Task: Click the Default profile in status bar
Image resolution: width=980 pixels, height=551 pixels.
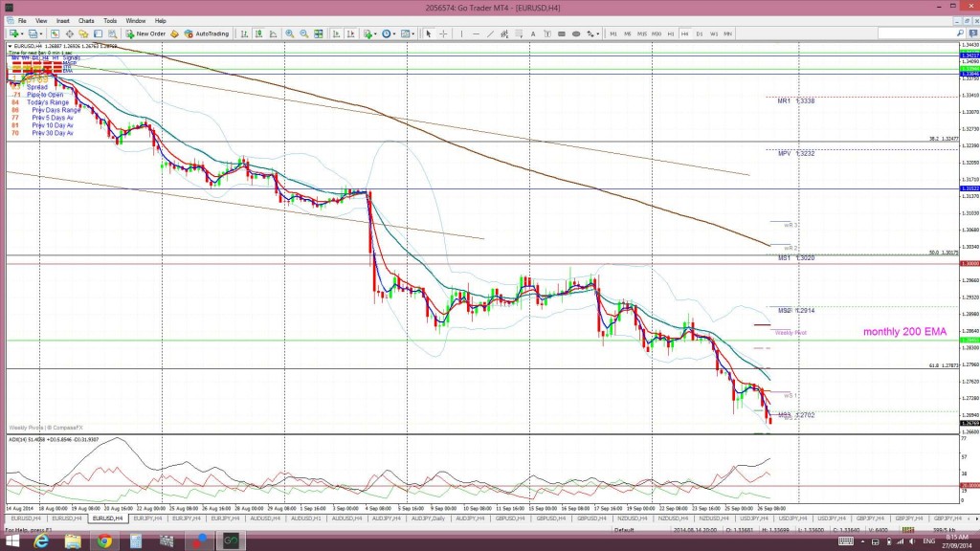Action: click(624, 530)
